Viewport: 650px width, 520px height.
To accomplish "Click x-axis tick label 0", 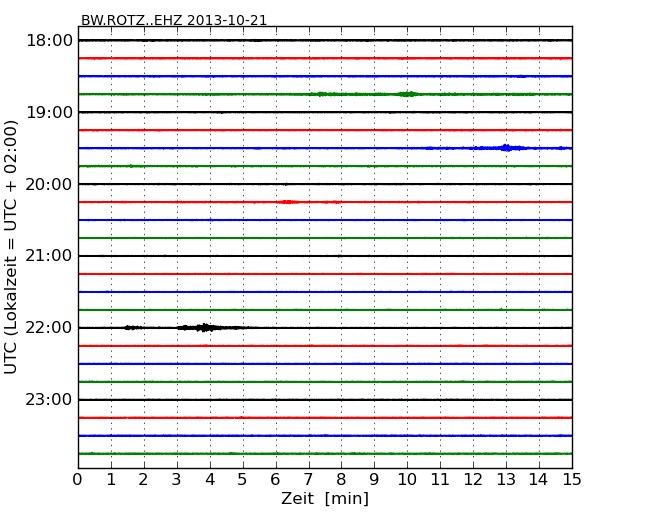I will [x=78, y=480].
